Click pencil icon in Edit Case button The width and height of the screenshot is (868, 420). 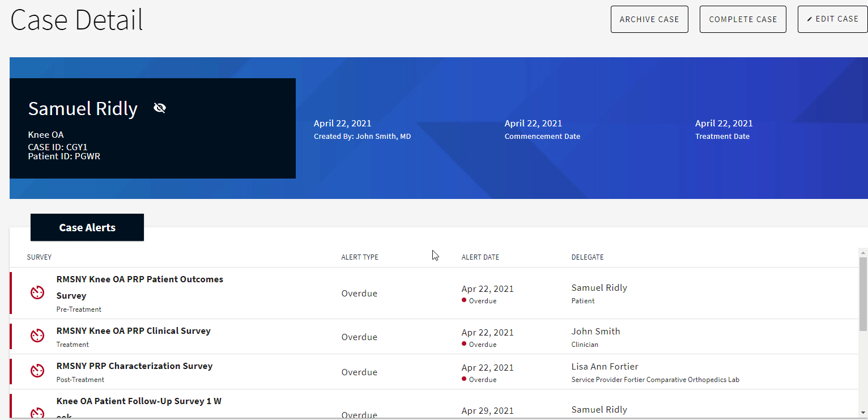click(810, 19)
